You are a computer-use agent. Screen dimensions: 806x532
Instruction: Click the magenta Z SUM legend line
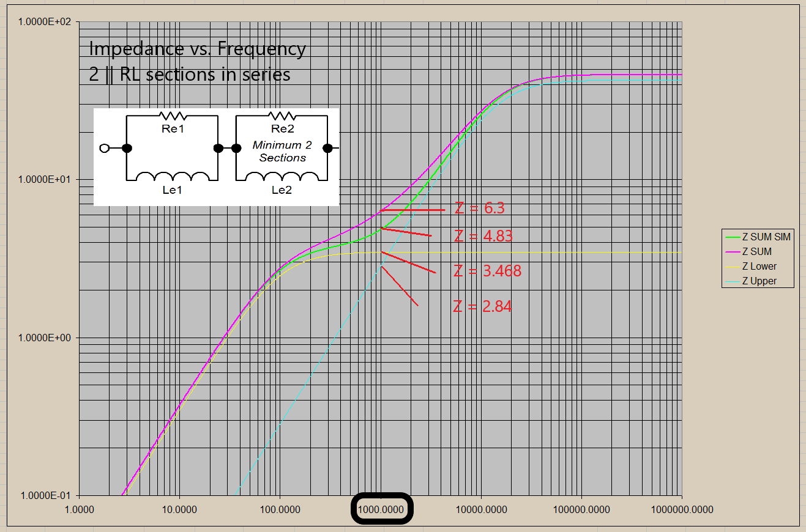(x=733, y=252)
